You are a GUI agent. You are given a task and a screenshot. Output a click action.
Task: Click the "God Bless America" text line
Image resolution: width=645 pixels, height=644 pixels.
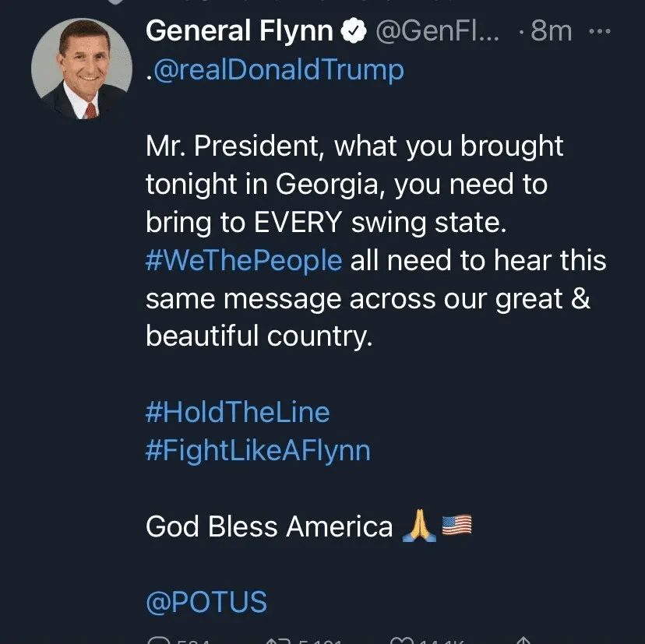click(270, 527)
